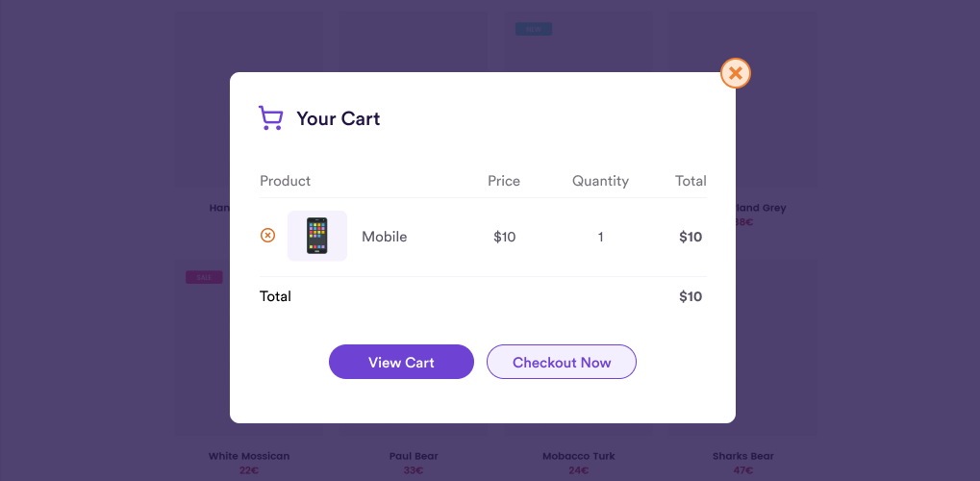Click the Quantity column header

601,181
